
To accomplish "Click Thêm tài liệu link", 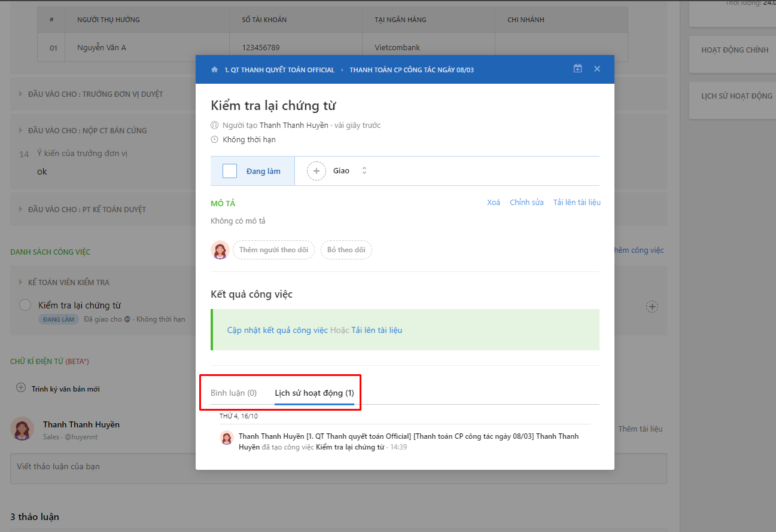I will click(640, 429).
